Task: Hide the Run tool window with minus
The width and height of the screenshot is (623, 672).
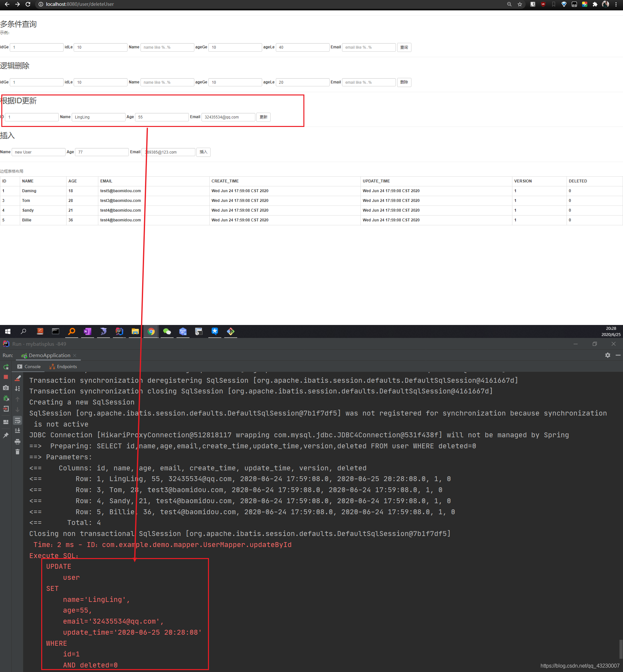Action: click(617, 355)
